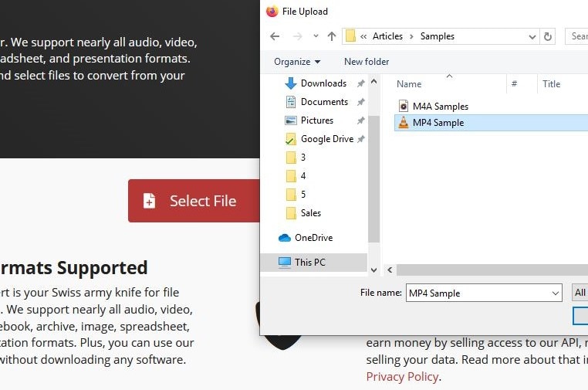Open the file type filter dropdown
This screenshot has width=588, height=390.
pos(580,293)
